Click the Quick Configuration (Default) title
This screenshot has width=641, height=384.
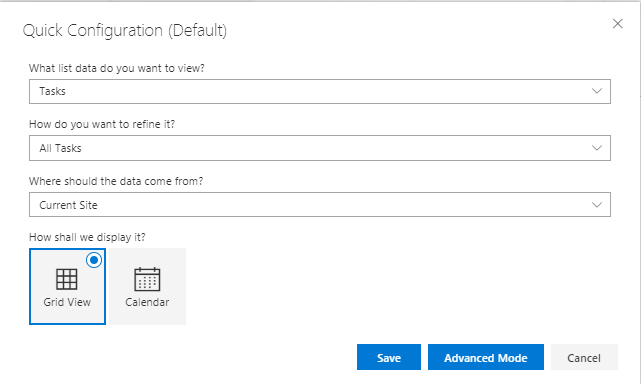coord(125,31)
